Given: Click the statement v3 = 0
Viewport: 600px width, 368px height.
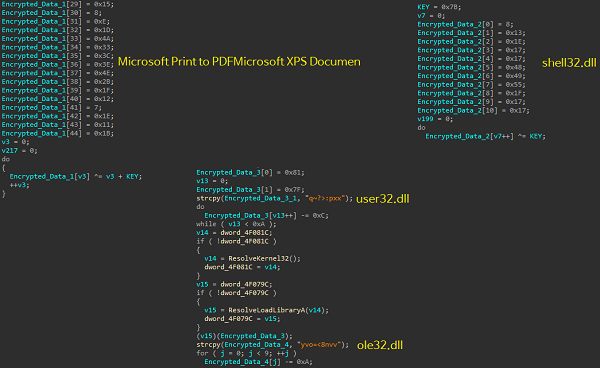Looking at the screenshot, I should (15, 142).
